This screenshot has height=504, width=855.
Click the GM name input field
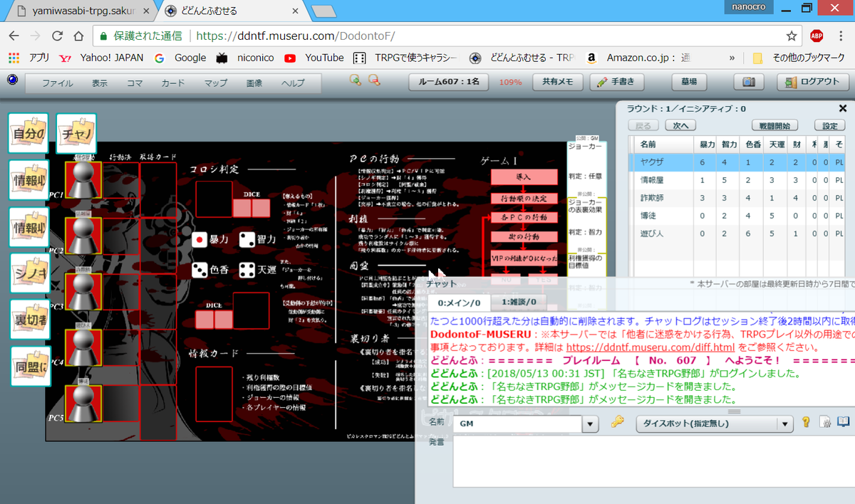click(x=518, y=424)
